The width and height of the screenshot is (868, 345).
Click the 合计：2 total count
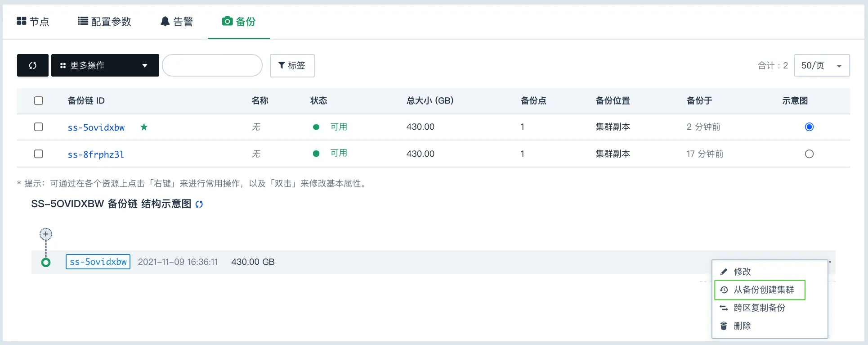pos(773,66)
